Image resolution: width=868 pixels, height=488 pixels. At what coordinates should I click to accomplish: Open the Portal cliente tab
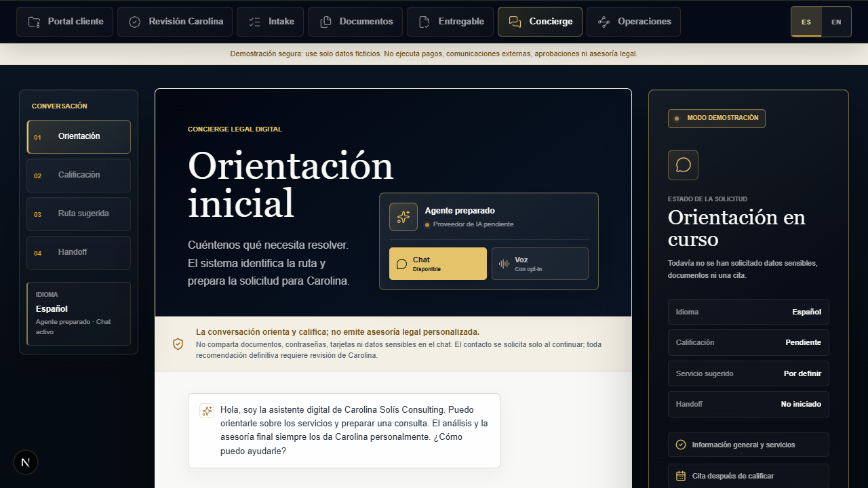tap(64, 22)
